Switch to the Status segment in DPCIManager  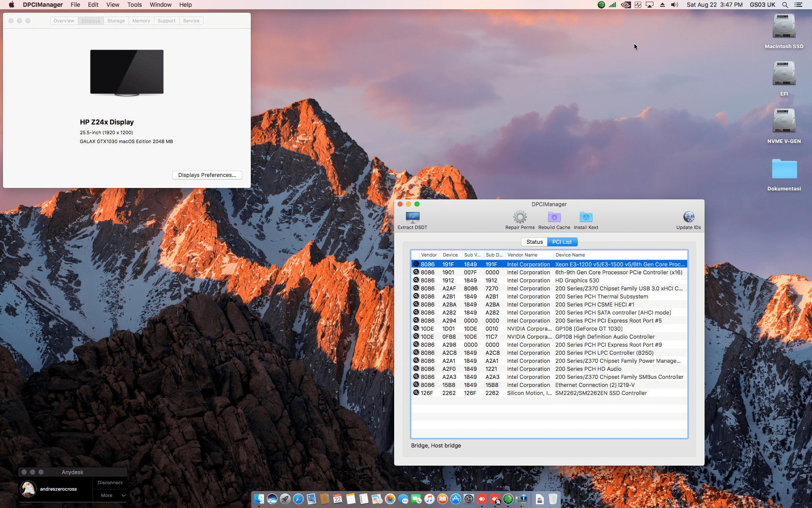coord(534,242)
